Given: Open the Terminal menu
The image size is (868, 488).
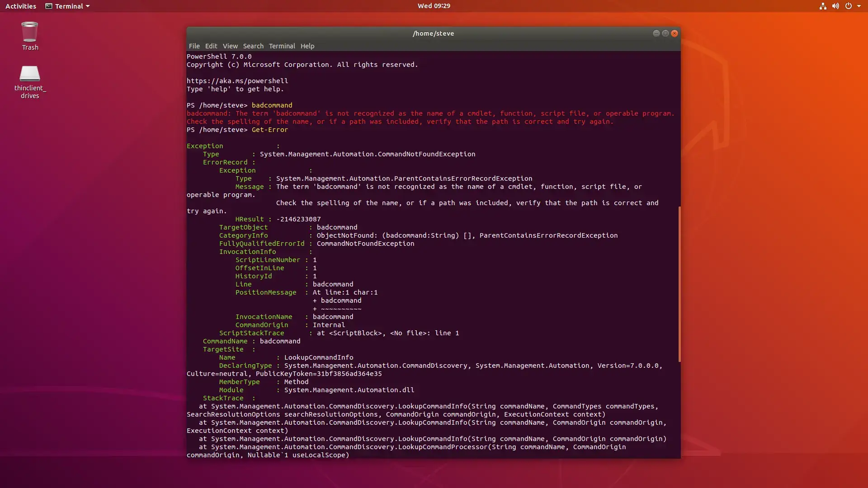Looking at the screenshot, I should click(x=282, y=46).
